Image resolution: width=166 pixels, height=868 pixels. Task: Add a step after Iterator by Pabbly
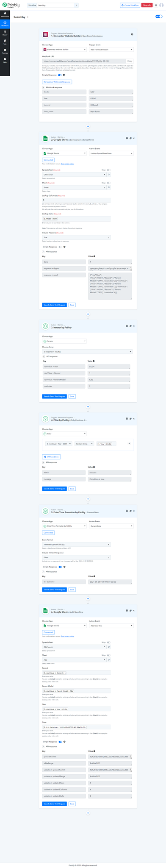pyautogui.click(x=88, y=406)
